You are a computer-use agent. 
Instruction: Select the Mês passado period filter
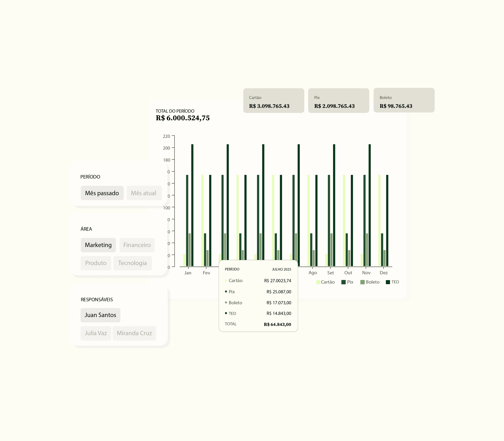[x=102, y=193]
